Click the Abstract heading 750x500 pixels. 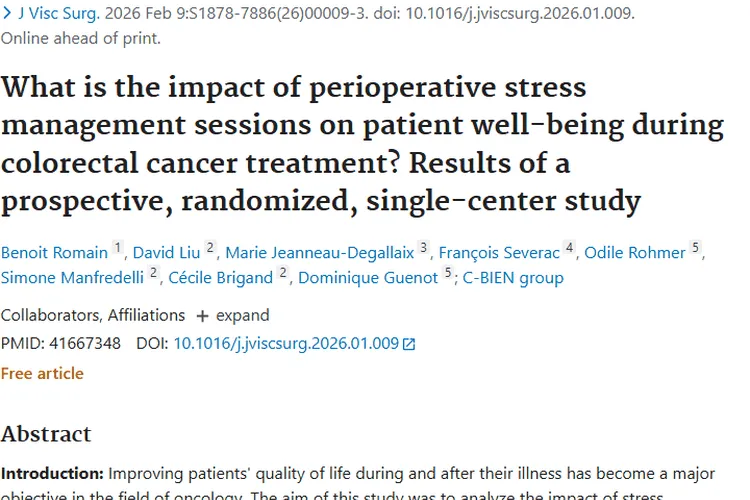[x=46, y=433]
